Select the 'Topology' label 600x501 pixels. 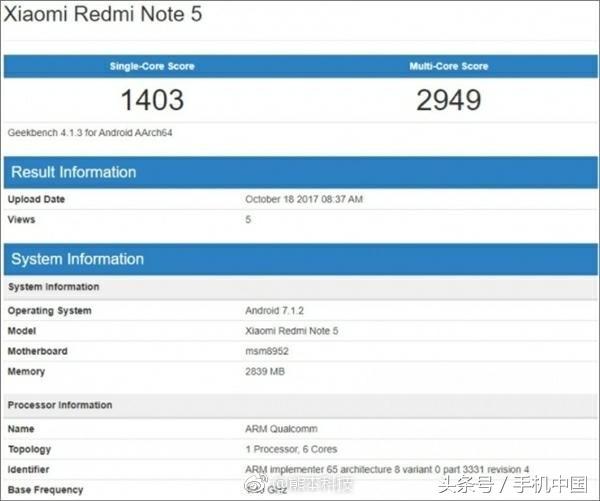(x=29, y=449)
